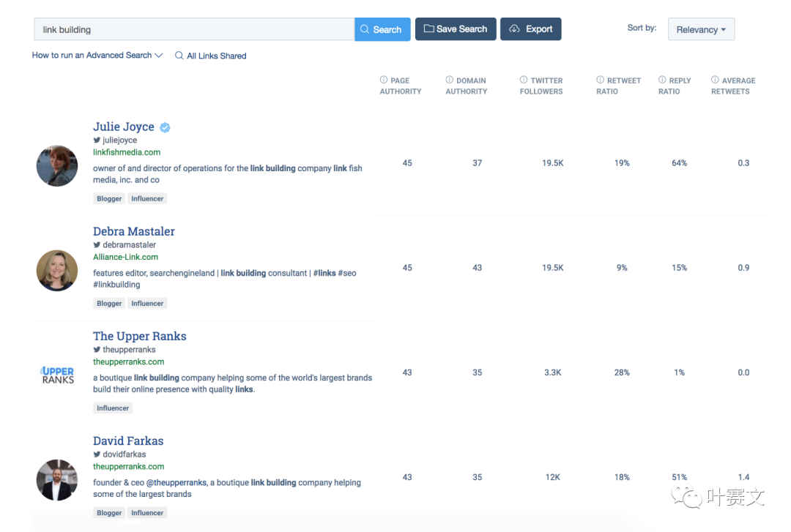791x532 pixels.
Task: Focus the link building search field
Action: click(x=194, y=29)
